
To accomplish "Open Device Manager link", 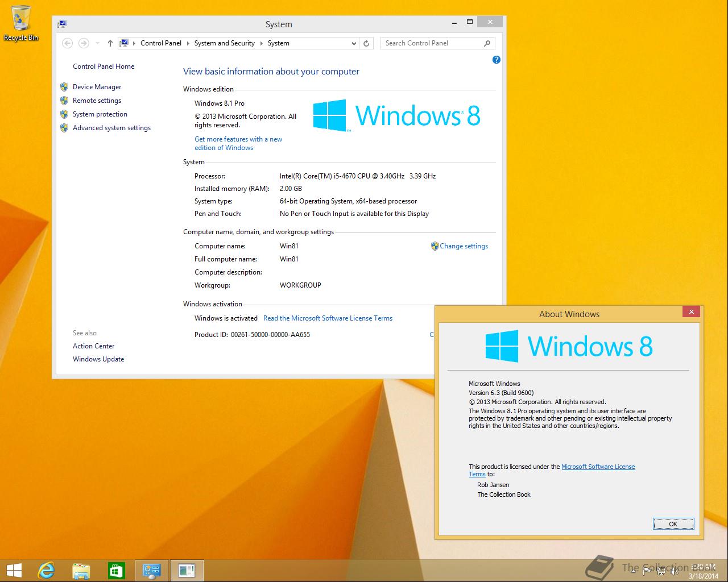I will coord(97,87).
